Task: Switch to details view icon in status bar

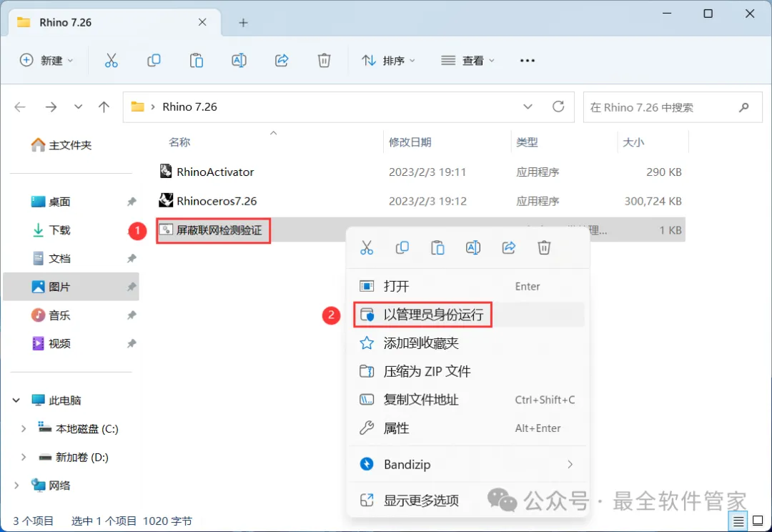Action: point(738,521)
